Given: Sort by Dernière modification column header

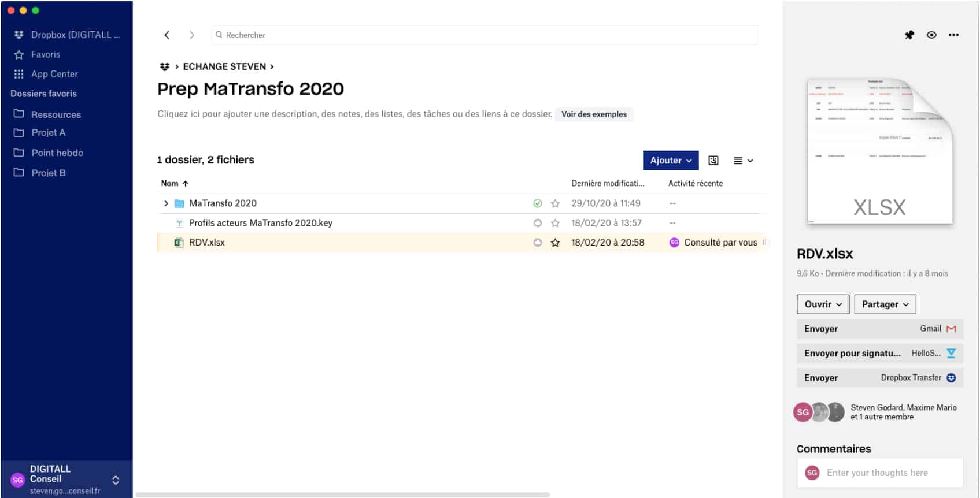Looking at the screenshot, I should 608,183.
